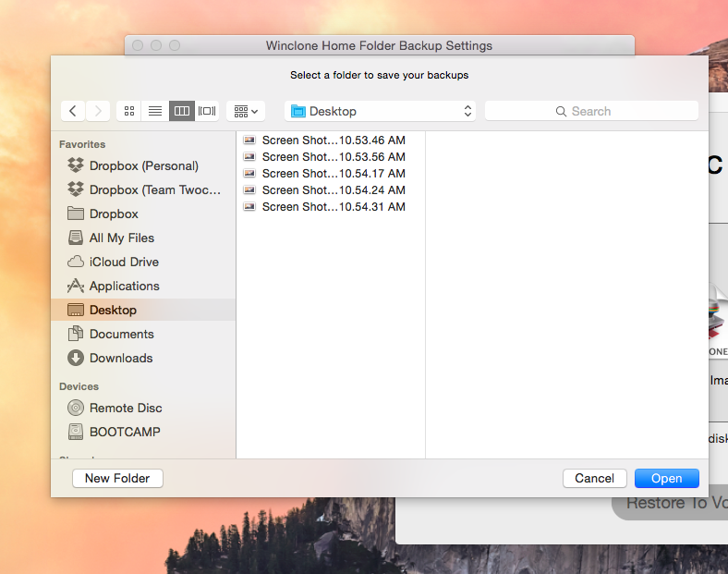Click the Dropbox (Personal) sidebar icon
728x574 pixels.
pos(76,165)
